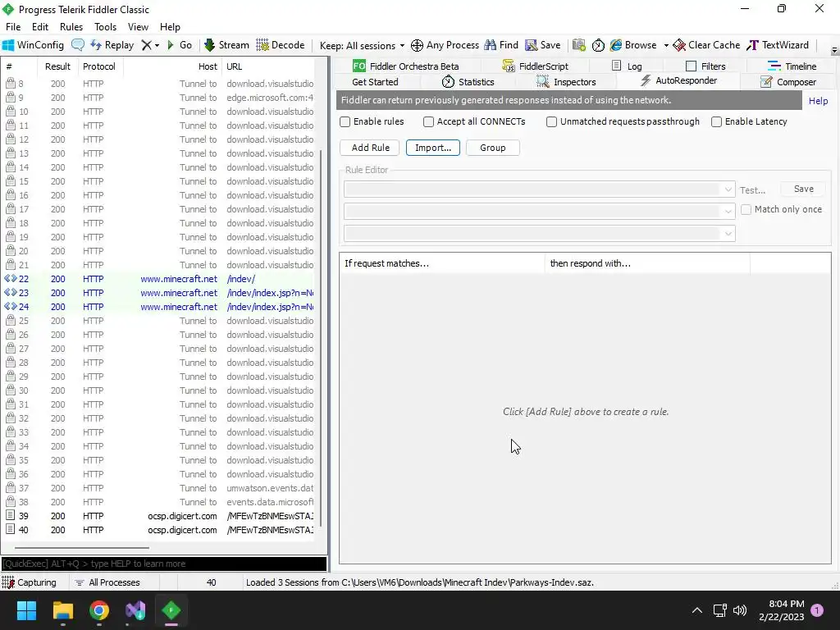Click the network tray icon
This screenshot has height=630, width=840.
[x=719, y=610]
